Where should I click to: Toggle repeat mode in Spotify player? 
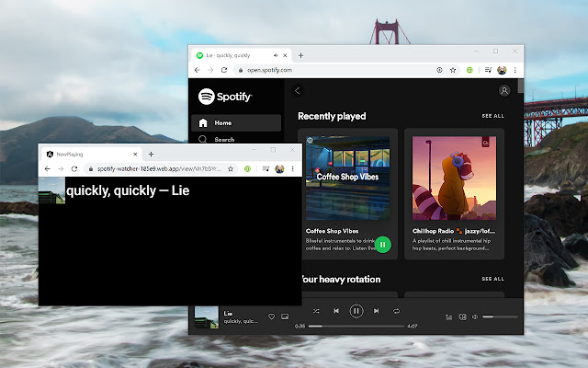[x=396, y=311]
